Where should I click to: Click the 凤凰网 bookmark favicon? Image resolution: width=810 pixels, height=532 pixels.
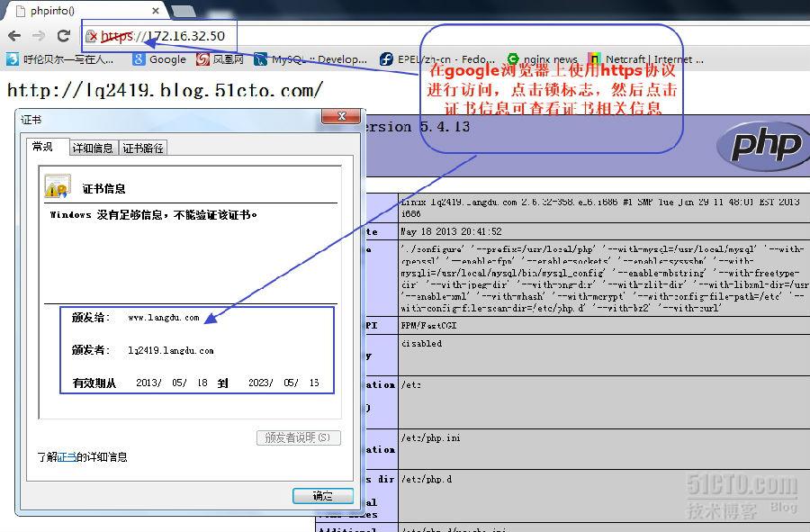point(202,59)
